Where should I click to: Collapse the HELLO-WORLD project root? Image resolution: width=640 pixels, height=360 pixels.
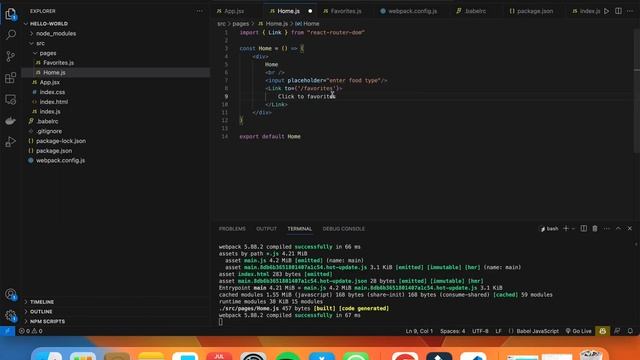[116, 24]
